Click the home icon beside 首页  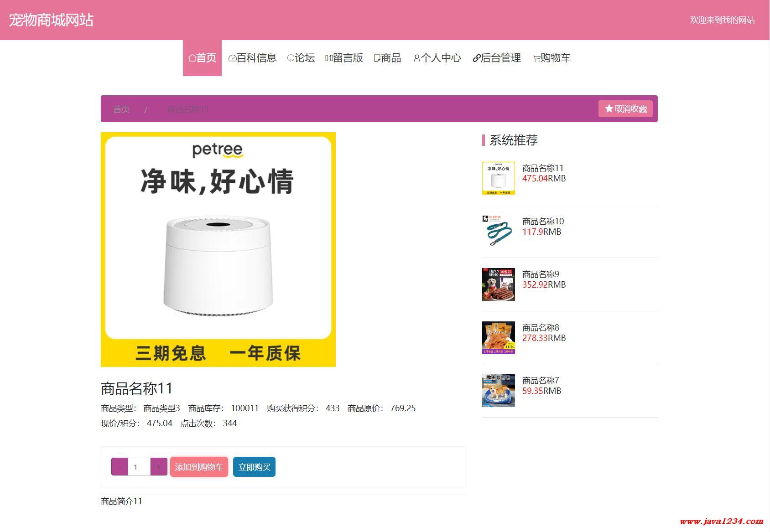click(x=192, y=58)
